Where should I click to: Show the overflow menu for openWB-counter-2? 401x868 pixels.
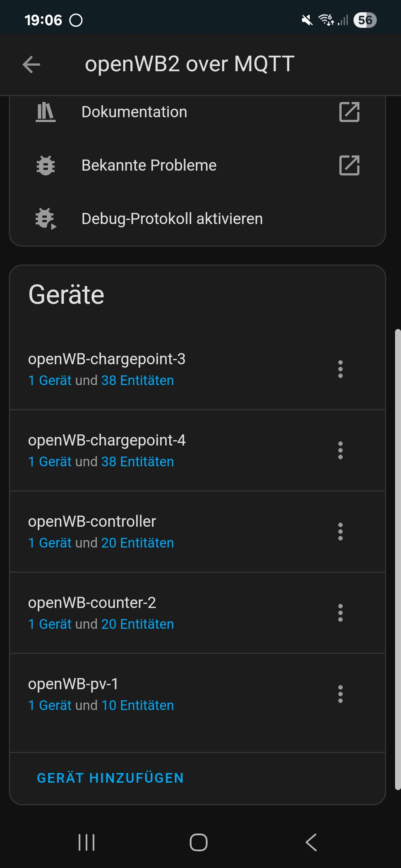(340, 613)
